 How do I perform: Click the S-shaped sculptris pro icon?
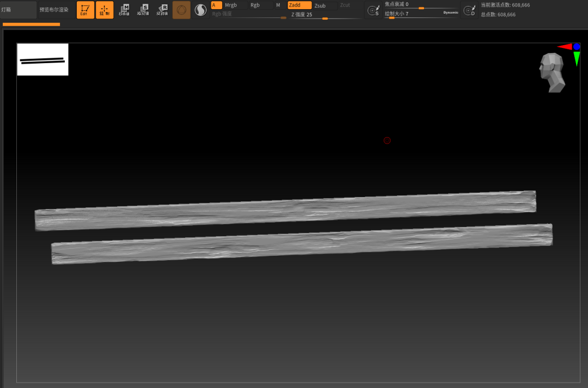click(200, 10)
